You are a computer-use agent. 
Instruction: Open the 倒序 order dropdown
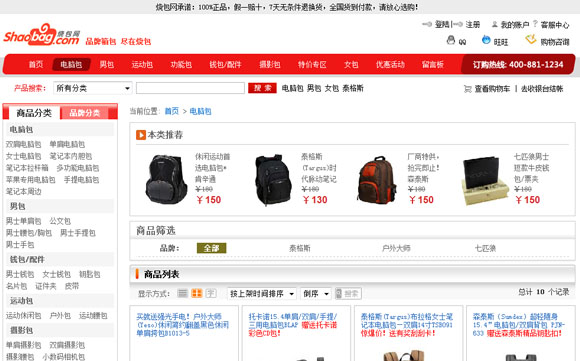click(x=316, y=294)
